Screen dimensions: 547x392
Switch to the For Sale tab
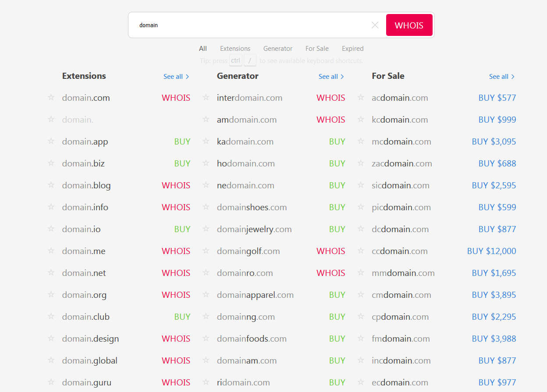click(x=317, y=49)
